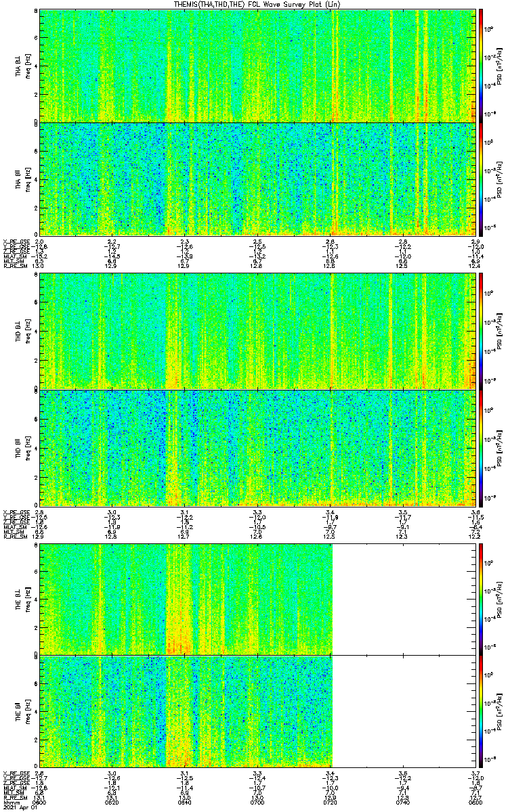The height and width of the screenshot is (812, 508).
Task: Click the THD B⊥ spectrogram panel
Action: 256,331
